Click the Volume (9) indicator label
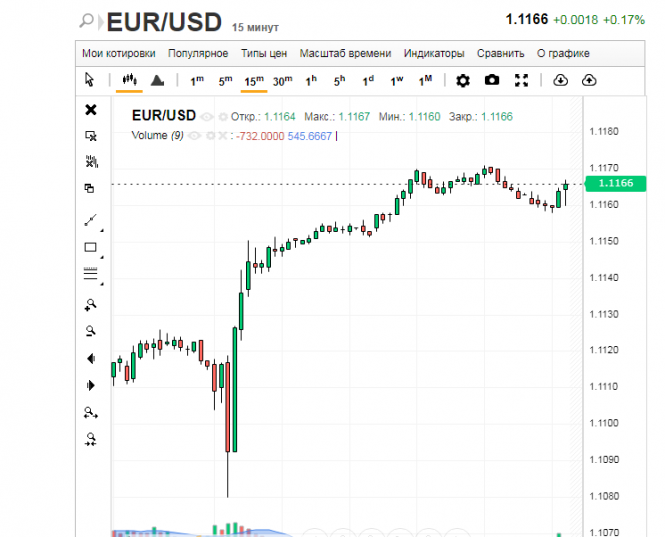Screen dimensions: 665x537 point(157,135)
